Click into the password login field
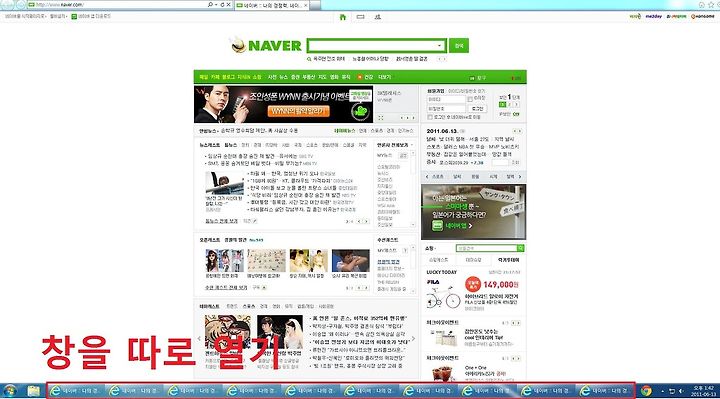Image resolution: width=720 pixels, height=399 pixels. point(446,109)
